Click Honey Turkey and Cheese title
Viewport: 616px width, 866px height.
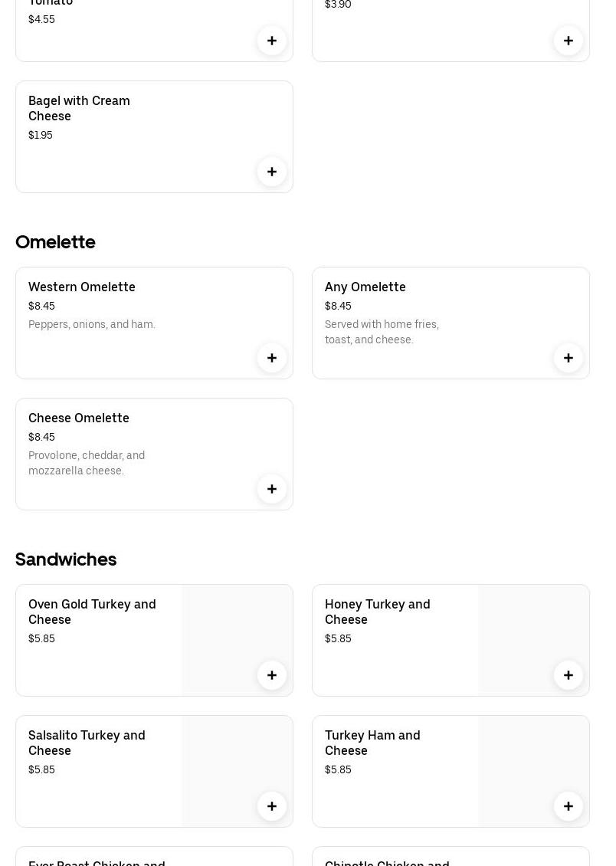point(378,612)
